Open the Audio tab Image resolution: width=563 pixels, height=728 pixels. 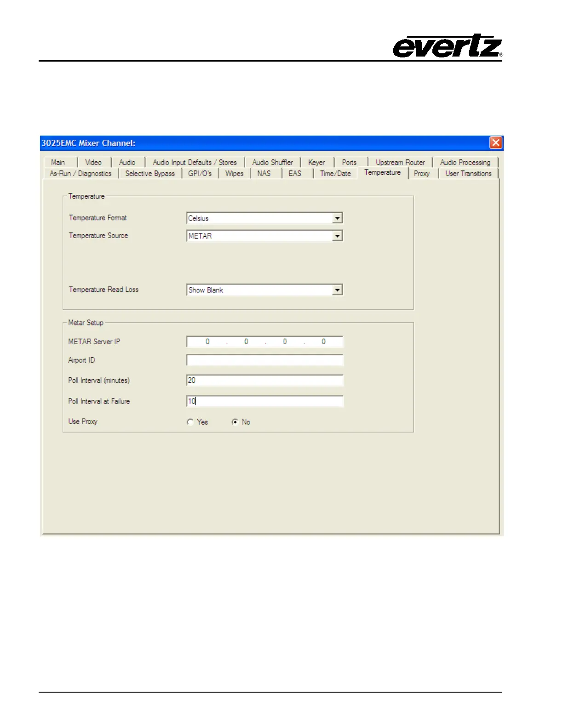click(127, 162)
